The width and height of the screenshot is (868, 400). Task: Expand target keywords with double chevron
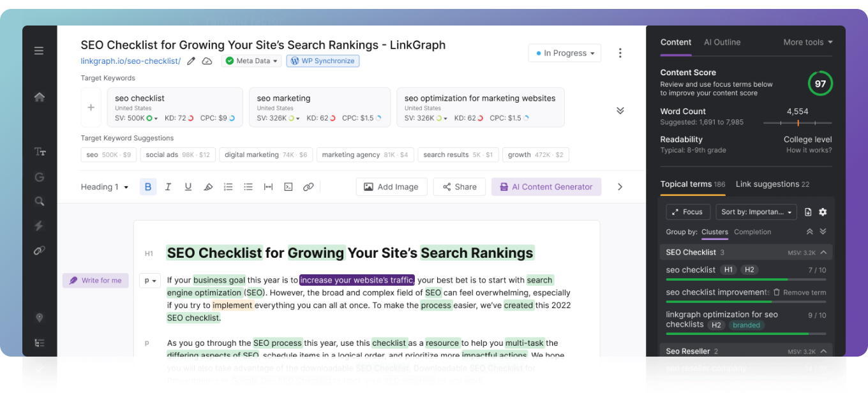[620, 110]
